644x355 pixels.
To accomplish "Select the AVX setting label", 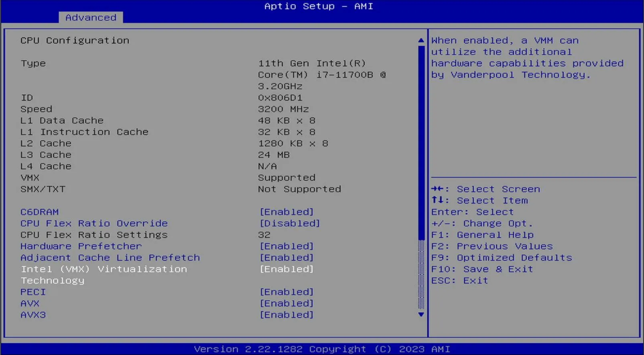I will point(30,304).
